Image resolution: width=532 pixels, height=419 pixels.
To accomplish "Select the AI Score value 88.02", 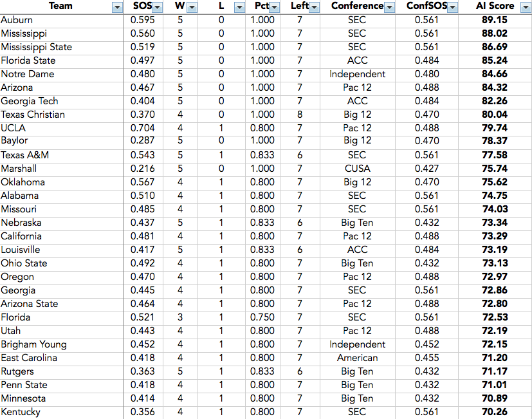I will [495, 33].
